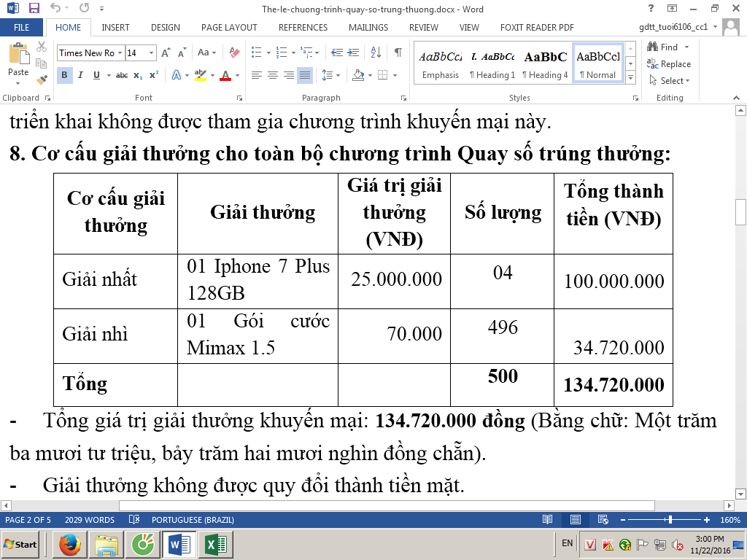Image resolution: width=747 pixels, height=560 pixels.
Task: Decrease font size with Shrink Font icon
Action: tap(182, 52)
